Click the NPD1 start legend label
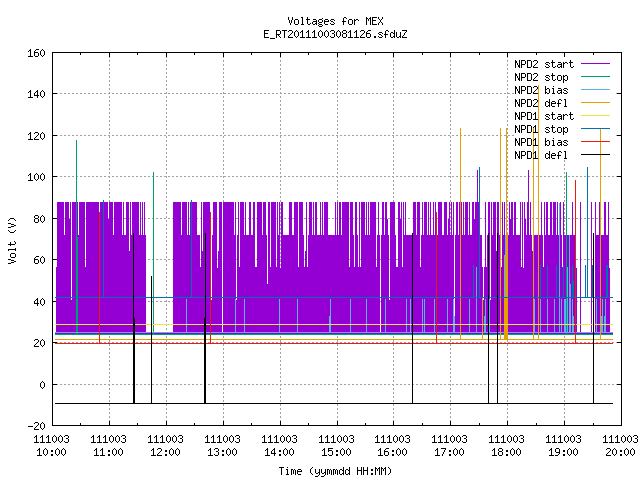Screen dimensions: 640x480 point(544,116)
